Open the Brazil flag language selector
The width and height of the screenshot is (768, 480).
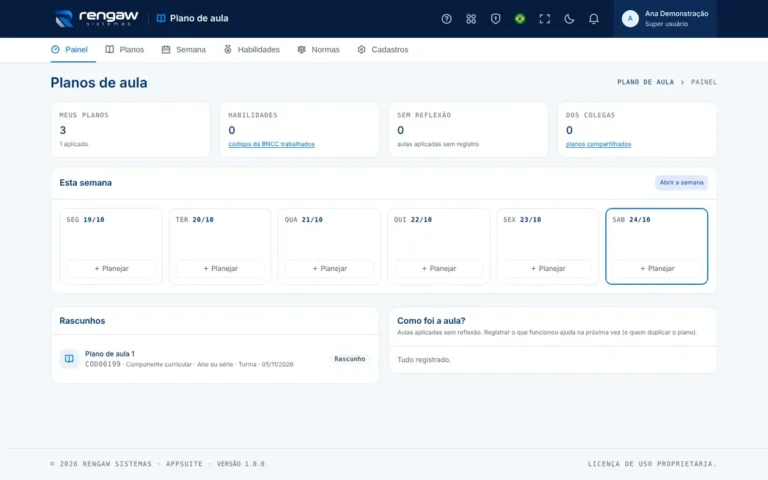pos(520,19)
